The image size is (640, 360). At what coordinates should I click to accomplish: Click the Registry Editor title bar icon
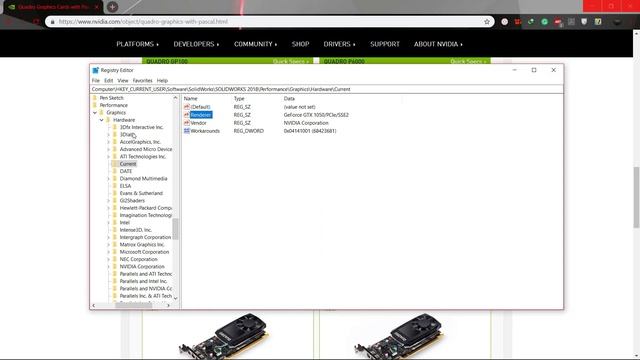(x=96, y=70)
